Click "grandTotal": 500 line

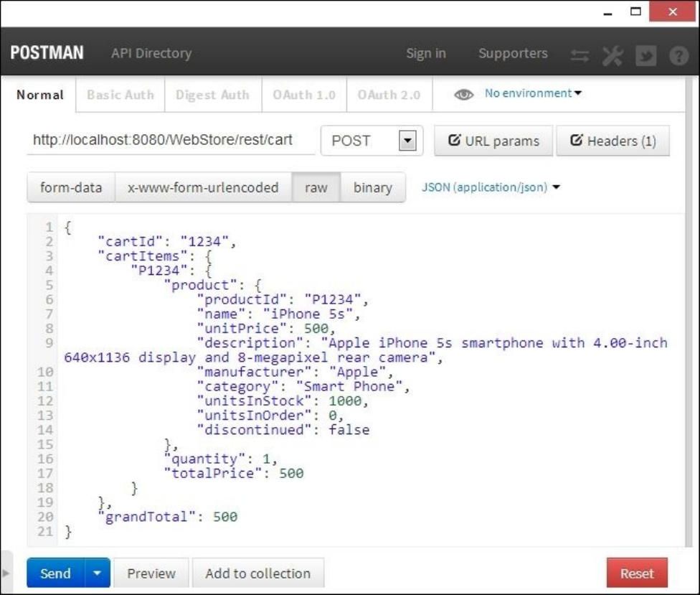point(168,516)
